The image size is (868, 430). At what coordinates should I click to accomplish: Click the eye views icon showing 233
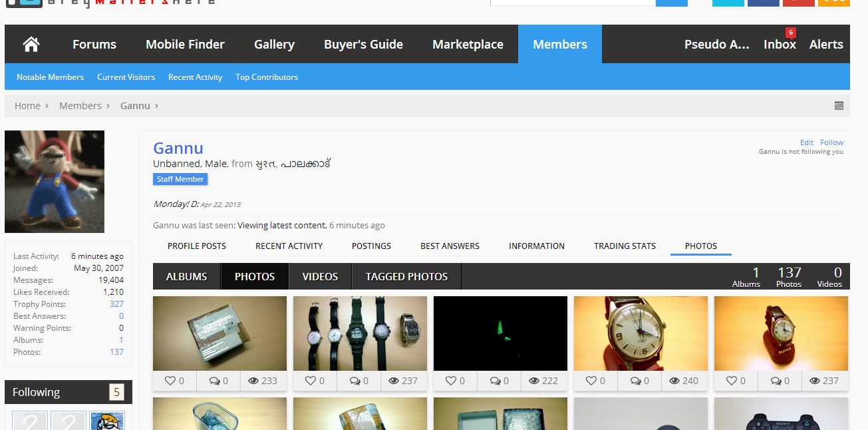coord(253,381)
